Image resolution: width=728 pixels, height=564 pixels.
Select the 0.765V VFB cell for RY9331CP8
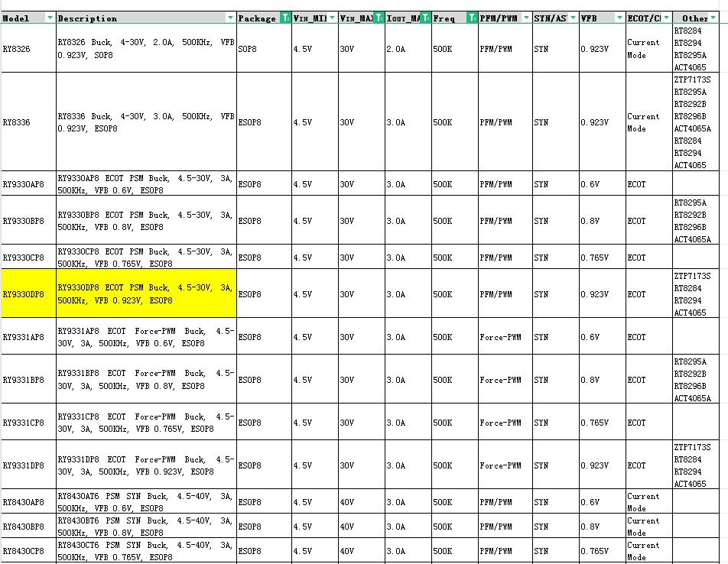[602, 423]
